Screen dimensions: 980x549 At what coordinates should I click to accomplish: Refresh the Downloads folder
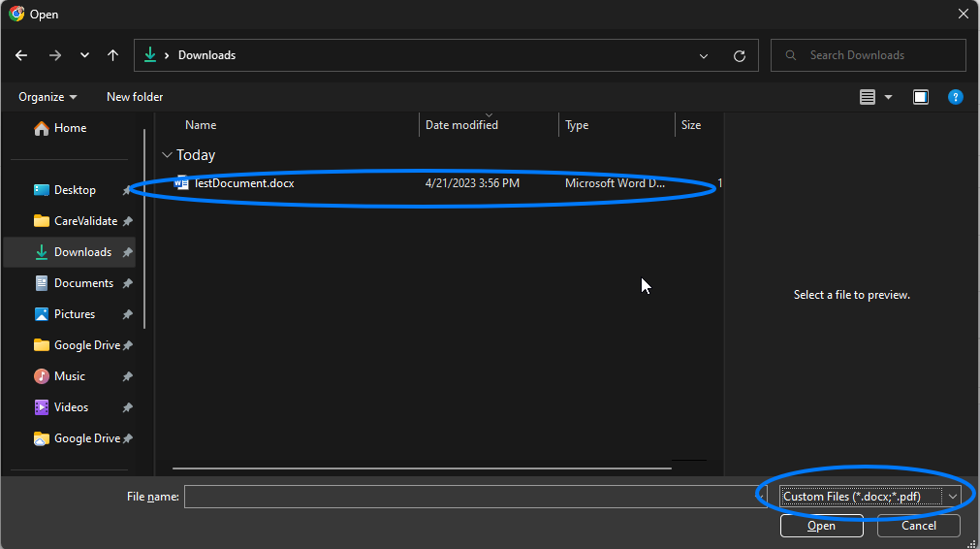click(740, 55)
